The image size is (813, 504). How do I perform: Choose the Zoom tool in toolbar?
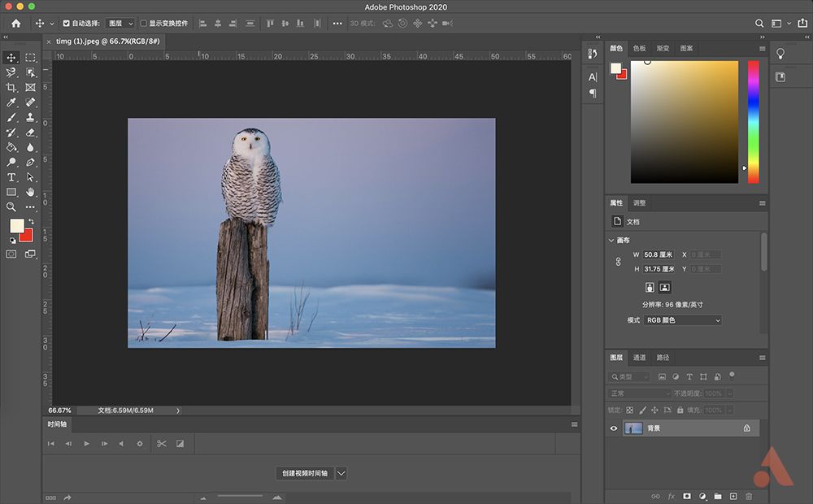11,206
